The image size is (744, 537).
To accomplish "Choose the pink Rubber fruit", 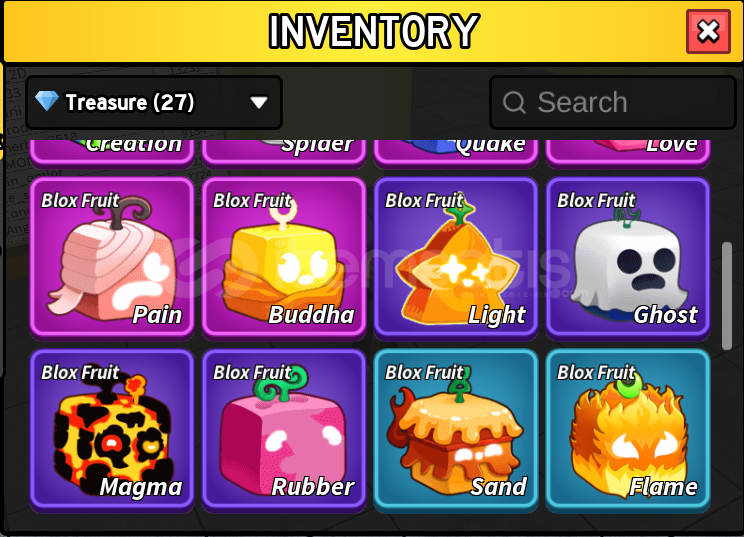I will (284, 430).
